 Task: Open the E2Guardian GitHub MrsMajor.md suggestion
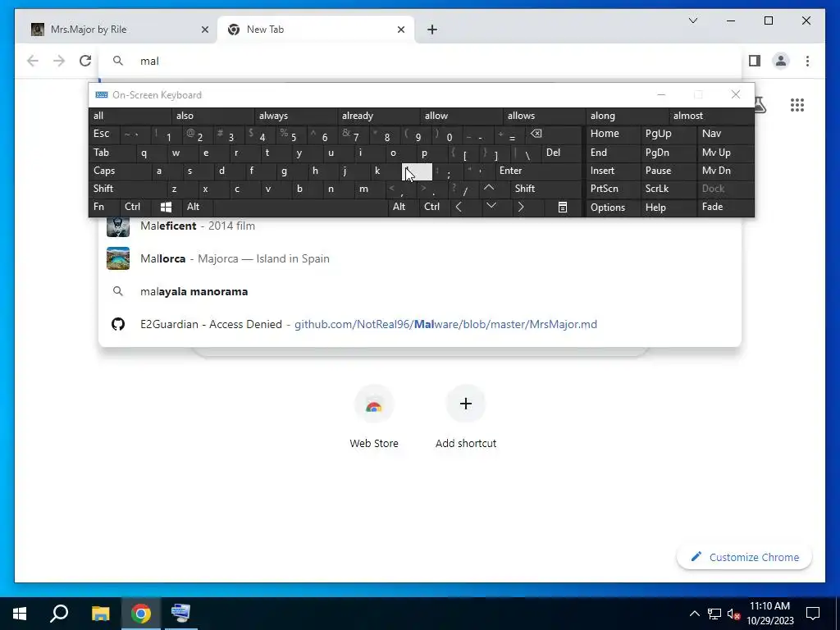[x=421, y=324]
